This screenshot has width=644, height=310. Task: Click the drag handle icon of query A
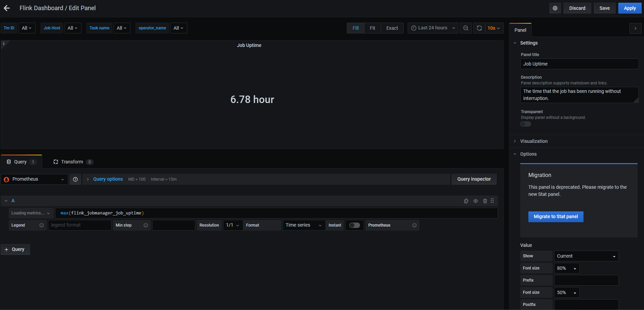tap(492, 201)
